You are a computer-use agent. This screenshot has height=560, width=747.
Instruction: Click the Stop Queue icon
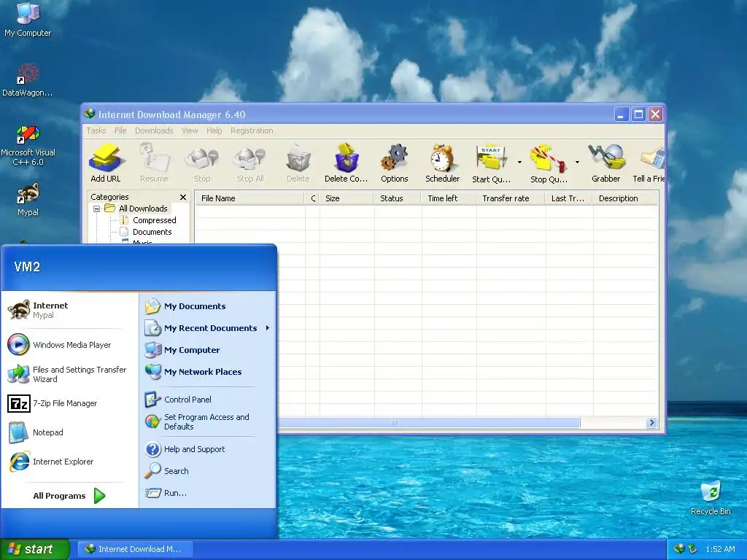click(x=549, y=163)
